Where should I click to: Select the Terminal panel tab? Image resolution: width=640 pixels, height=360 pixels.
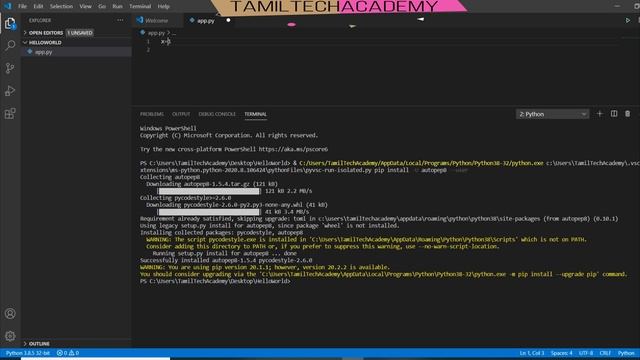point(256,114)
